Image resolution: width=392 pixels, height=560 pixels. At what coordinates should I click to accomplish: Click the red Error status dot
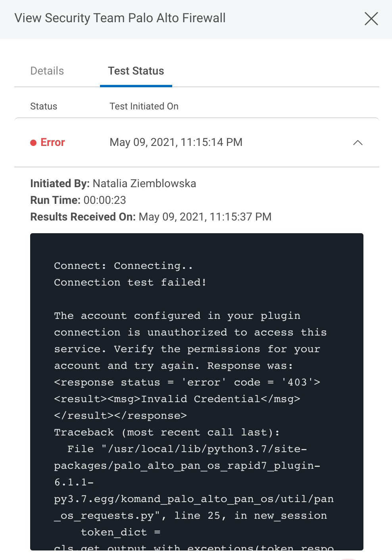click(33, 143)
